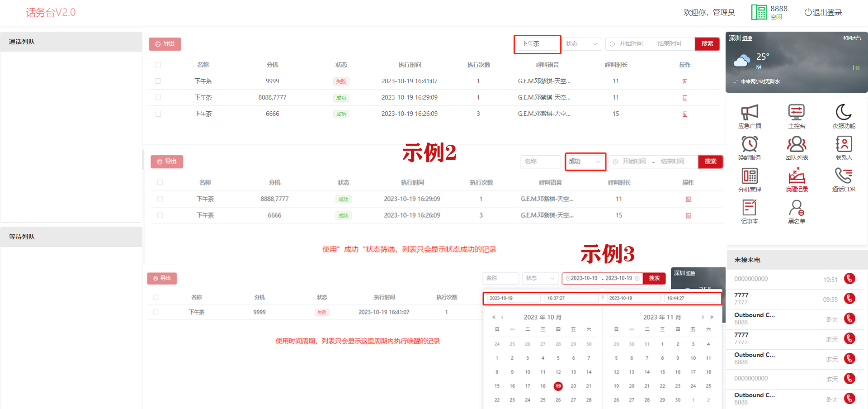Open the 成功 status dropdown in example 2
868x409 pixels.
[585, 162]
